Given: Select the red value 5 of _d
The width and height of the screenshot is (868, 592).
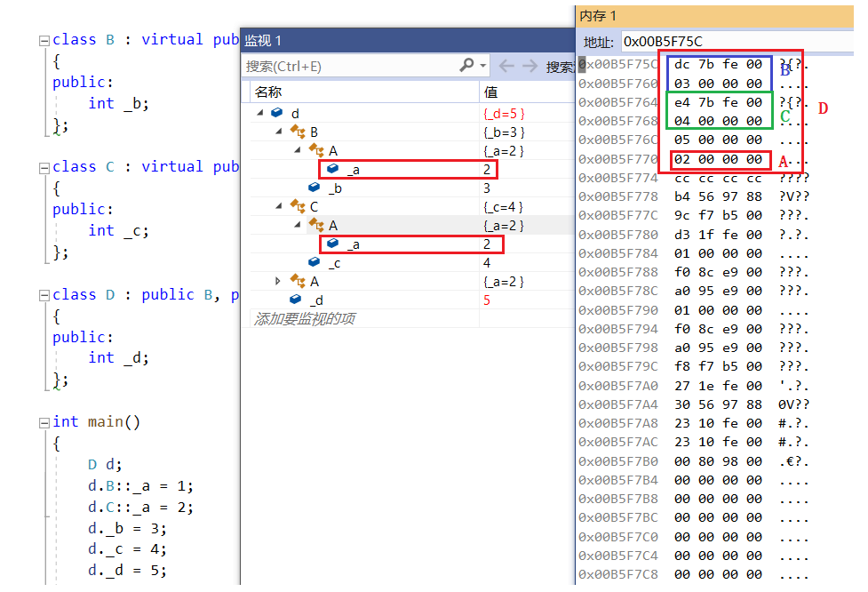Looking at the screenshot, I should [x=487, y=300].
